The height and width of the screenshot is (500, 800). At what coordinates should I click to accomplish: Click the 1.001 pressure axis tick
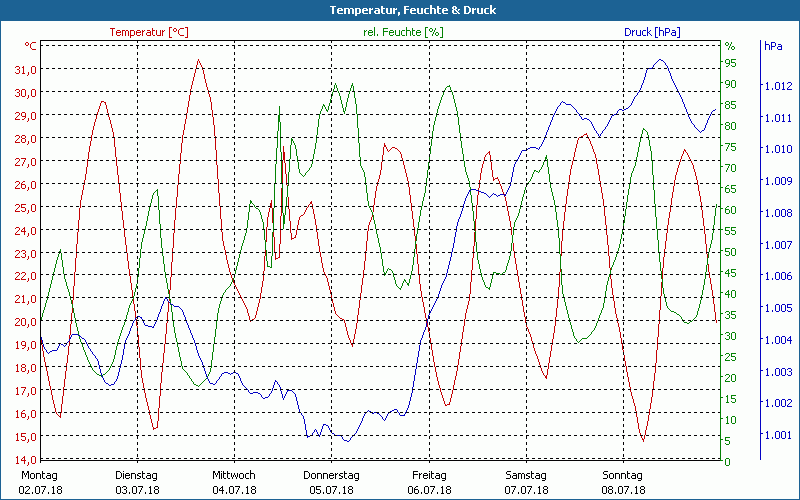[x=776, y=435]
